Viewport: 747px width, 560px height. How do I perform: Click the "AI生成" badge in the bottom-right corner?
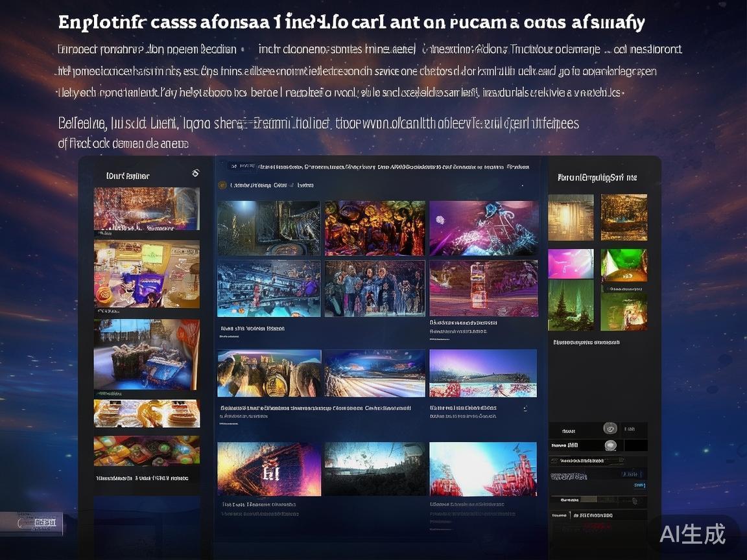click(x=693, y=533)
